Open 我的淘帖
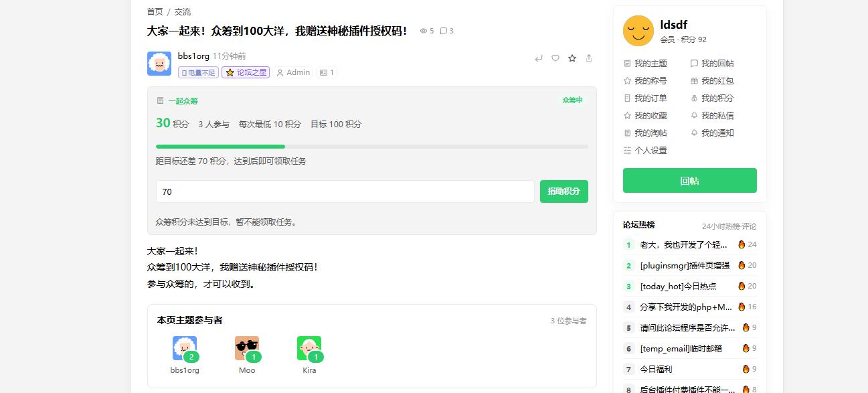 645,133
